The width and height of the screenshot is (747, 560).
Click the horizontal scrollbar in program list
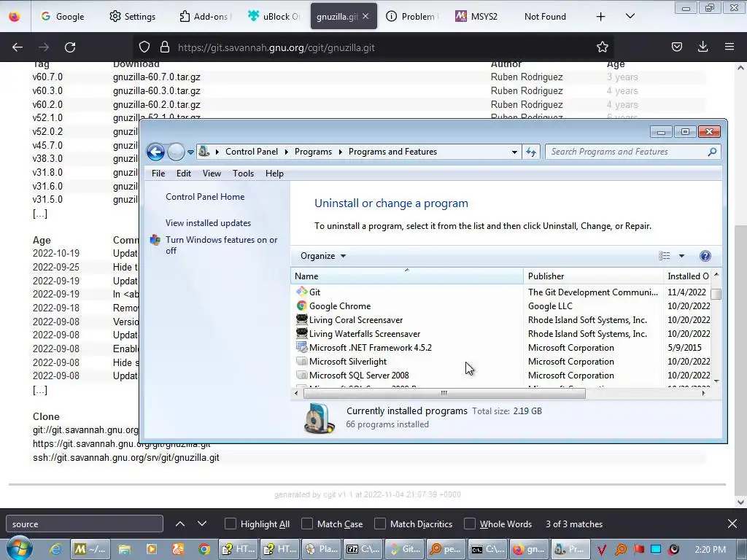[x=444, y=393]
